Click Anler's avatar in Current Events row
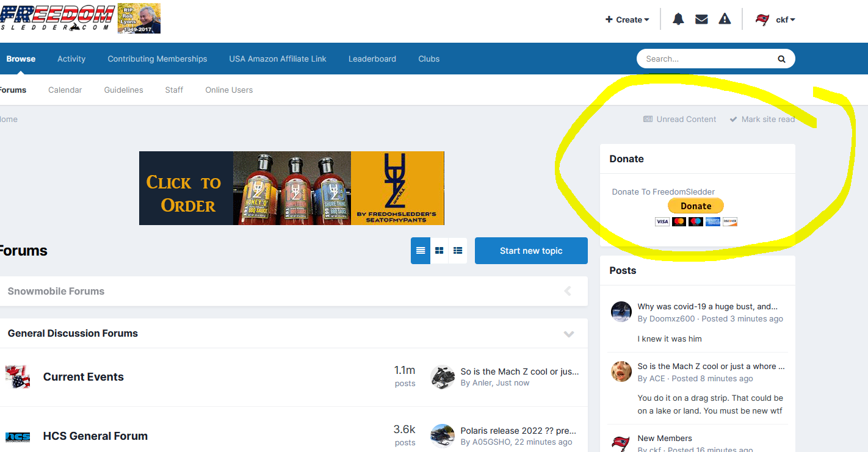The width and height of the screenshot is (868, 452). coord(443,377)
